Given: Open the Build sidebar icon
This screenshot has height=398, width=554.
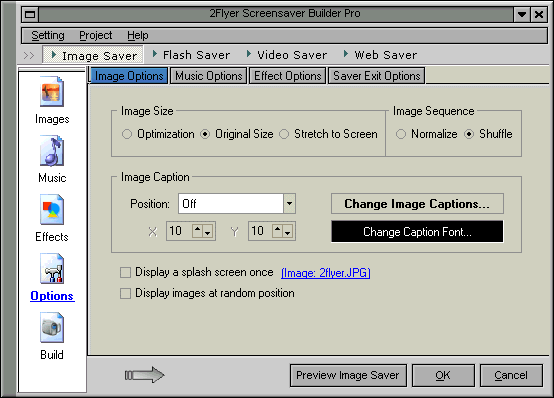Looking at the screenshot, I should pyautogui.click(x=52, y=327).
